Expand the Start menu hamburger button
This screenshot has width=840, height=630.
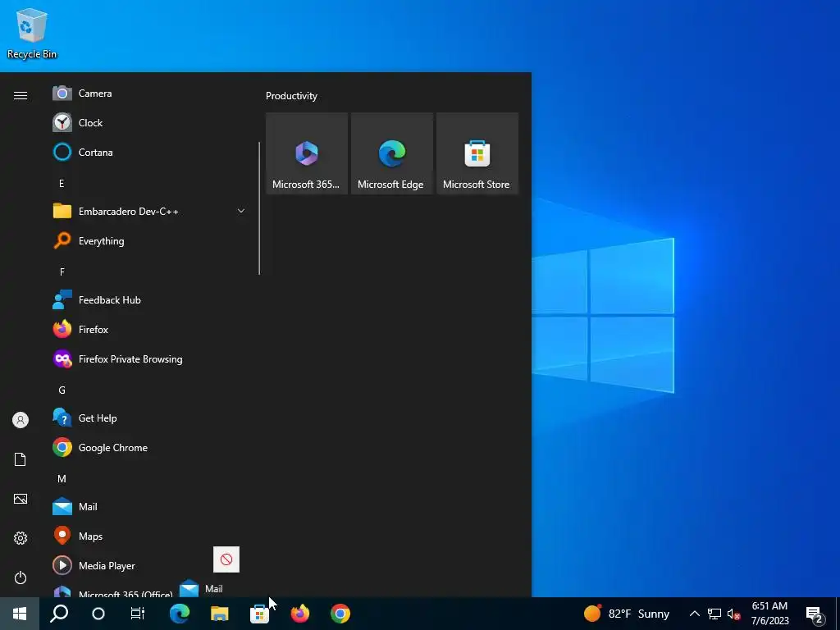21,95
